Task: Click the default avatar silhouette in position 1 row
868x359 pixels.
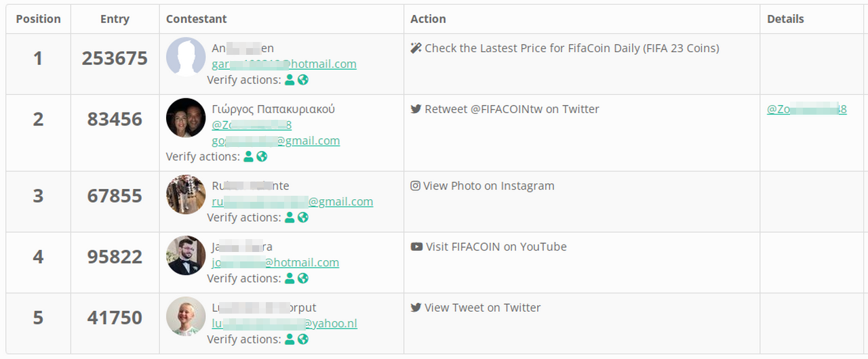Action: (x=186, y=56)
